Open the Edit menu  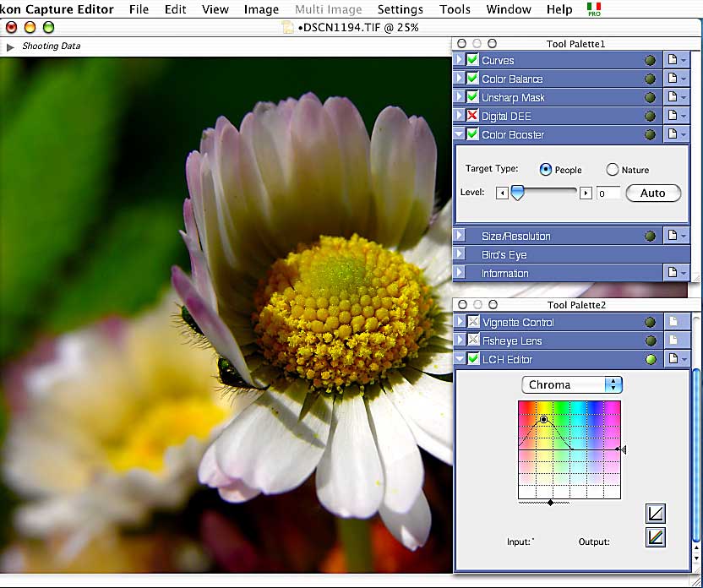click(x=175, y=9)
